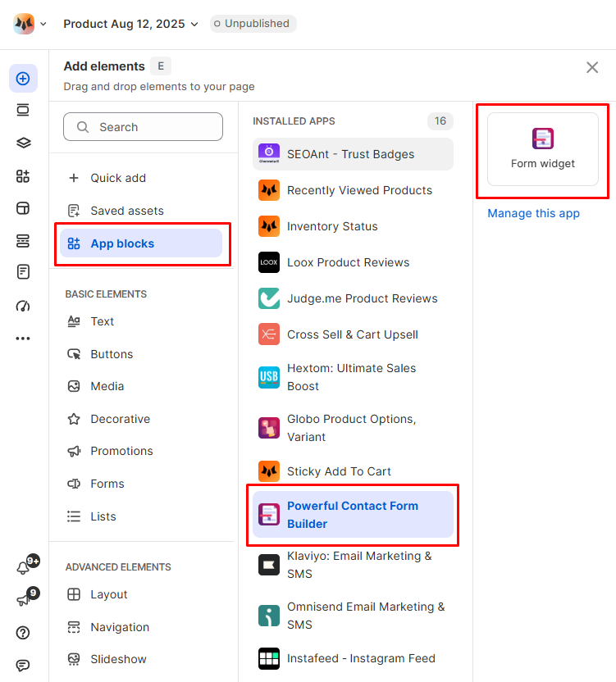
Task: Open the help question mark icon
Action: pyautogui.click(x=23, y=633)
